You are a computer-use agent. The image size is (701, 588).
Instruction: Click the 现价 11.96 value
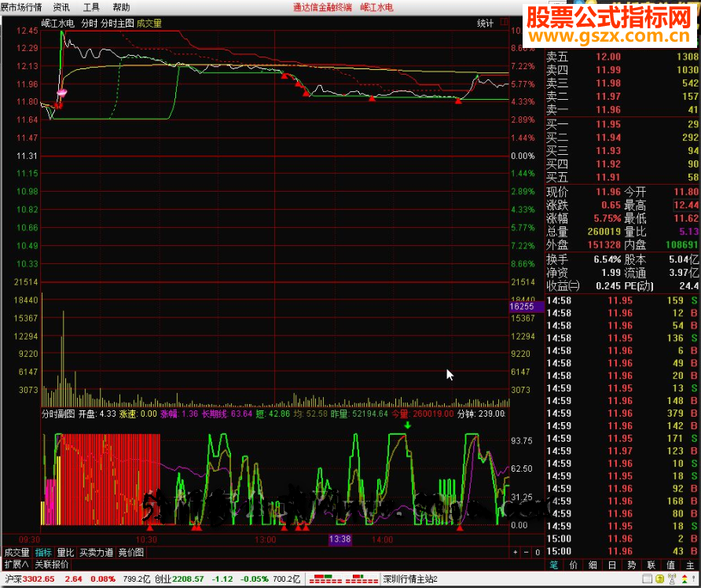(x=608, y=192)
